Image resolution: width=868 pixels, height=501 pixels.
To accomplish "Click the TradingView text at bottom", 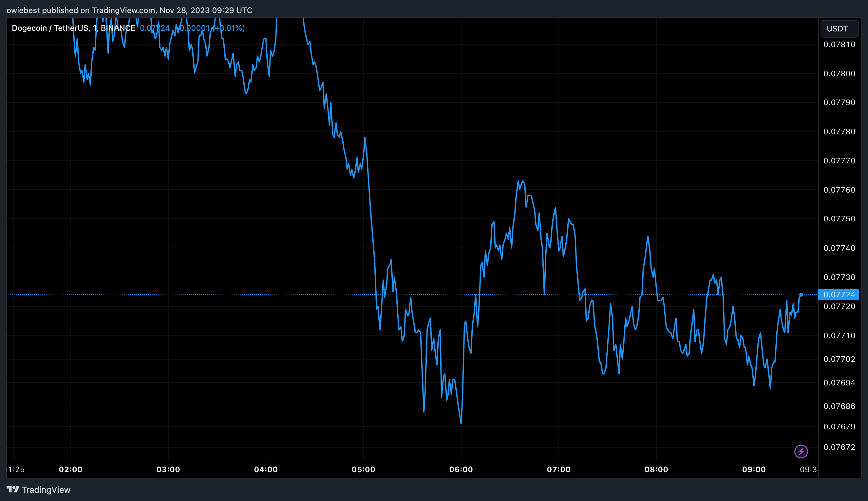I will click(46, 490).
